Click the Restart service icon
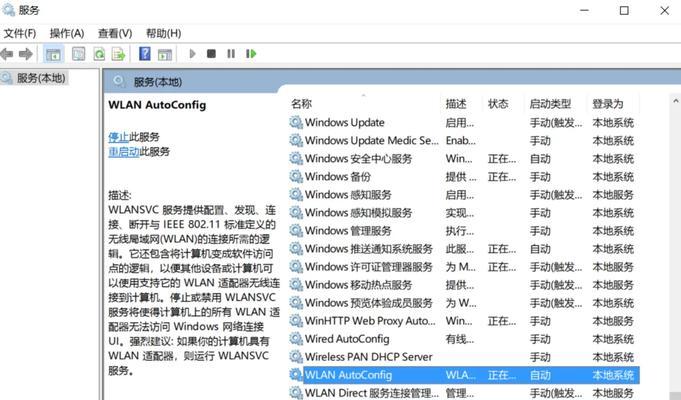Viewport: 681px width, 400px height. point(251,54)
